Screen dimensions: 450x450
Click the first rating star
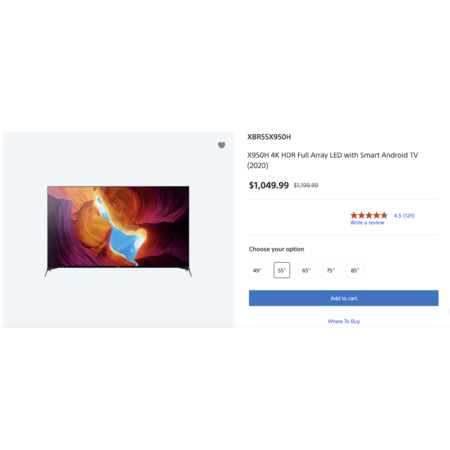click(x=354, y=215)
